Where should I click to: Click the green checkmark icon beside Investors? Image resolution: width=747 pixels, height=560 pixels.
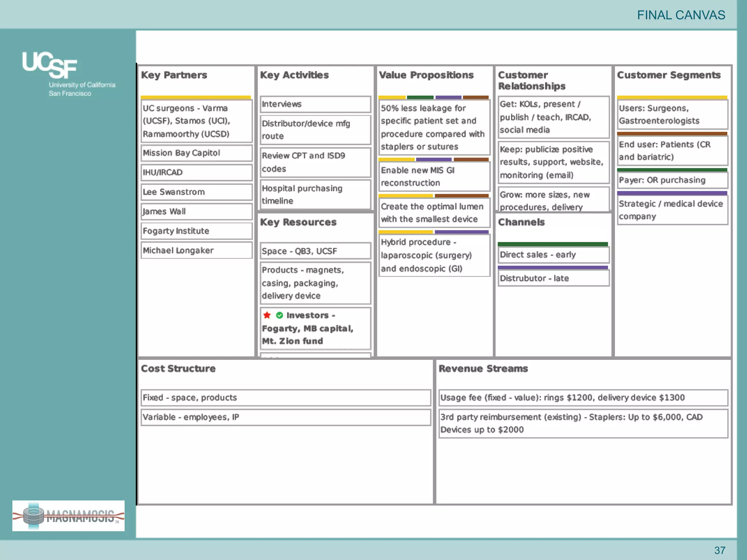click(x=280, y=315)
